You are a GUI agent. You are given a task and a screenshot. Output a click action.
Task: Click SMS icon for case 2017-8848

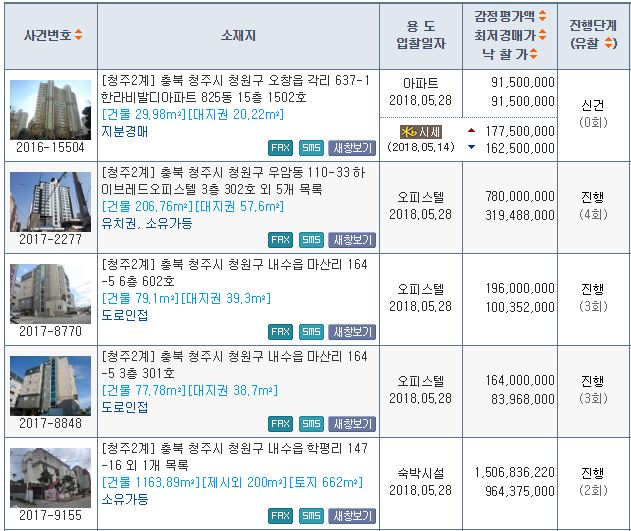[311, 424]
